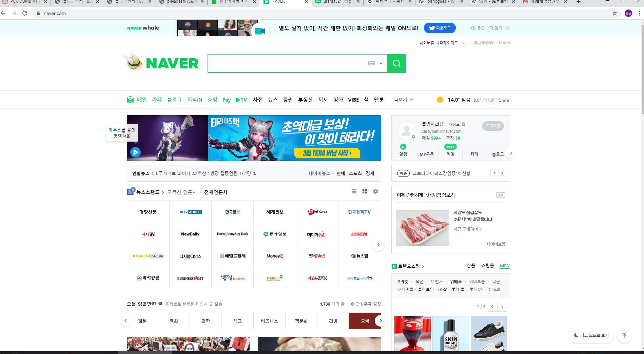The width and height of the screenshot is (644, 354).
Task: Click 3일 동안 보지 않기 text
Action: (x=486, y=28)
